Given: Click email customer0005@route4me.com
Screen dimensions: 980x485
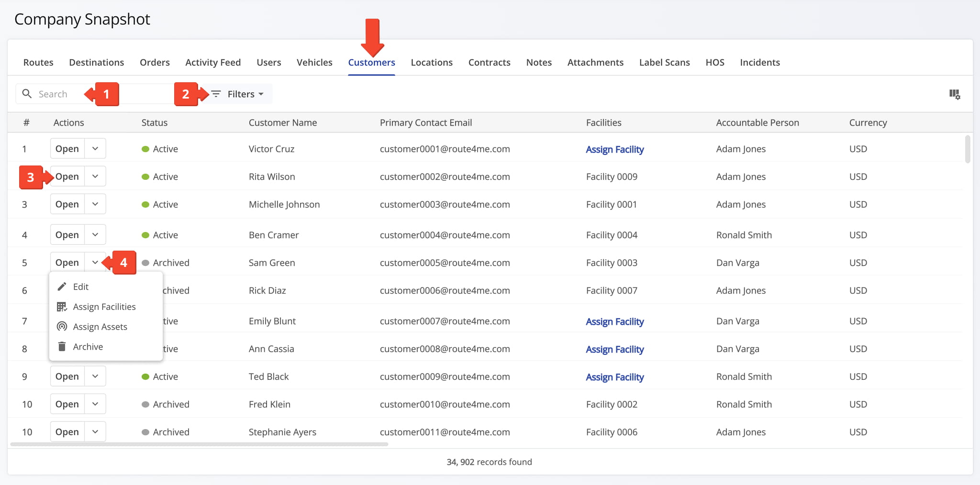Looking at the screenshot, I should 445,263.
